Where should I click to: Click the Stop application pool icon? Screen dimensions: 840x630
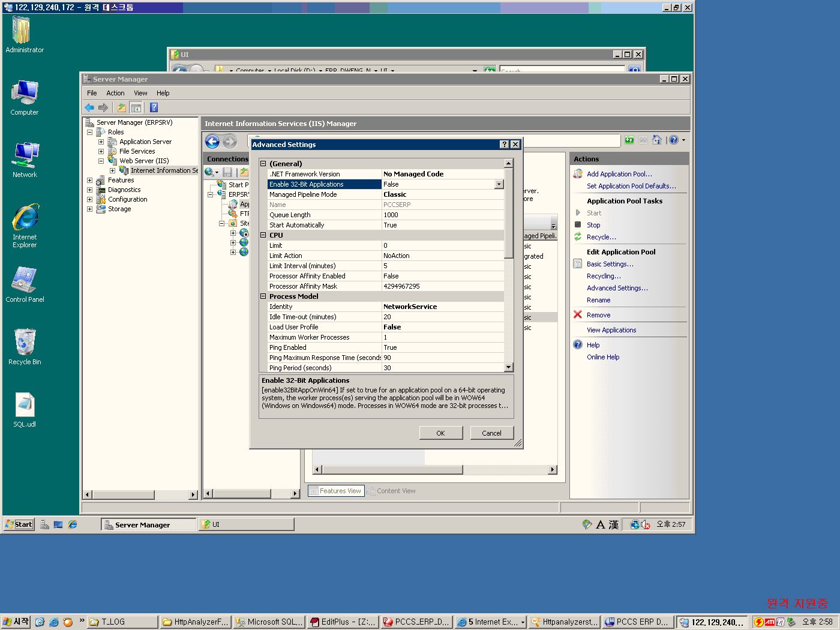[578, 224]
